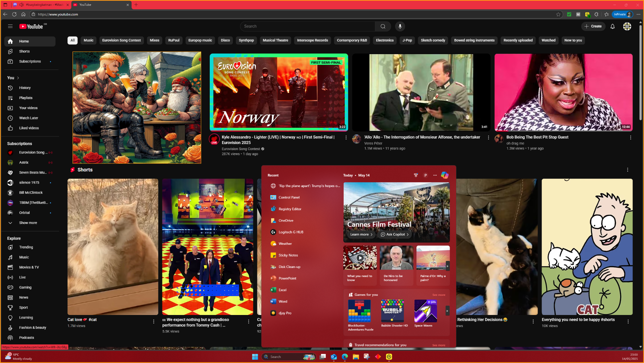Image resolution: width=644 pixels, height=363 pixels.
Task: Open Gaming in Explore
Action: pos(30,287)
